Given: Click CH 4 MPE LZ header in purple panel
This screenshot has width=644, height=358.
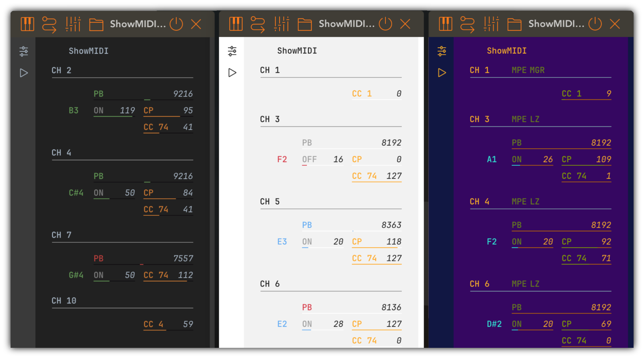Looking at the screenshot, I should (504, 202).
